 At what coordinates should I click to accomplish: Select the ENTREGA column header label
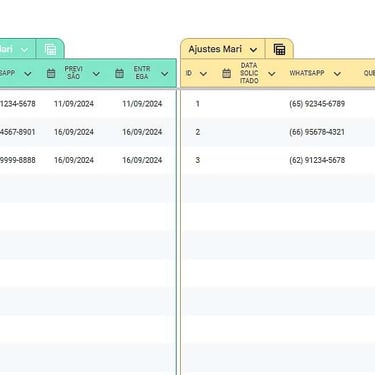(x=142, y=73)
